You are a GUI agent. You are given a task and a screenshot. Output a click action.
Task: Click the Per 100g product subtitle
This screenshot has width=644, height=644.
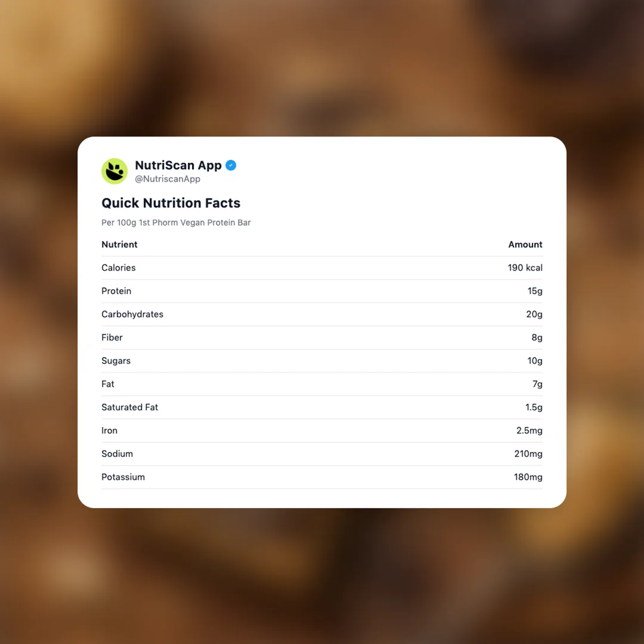coord(176,222)
